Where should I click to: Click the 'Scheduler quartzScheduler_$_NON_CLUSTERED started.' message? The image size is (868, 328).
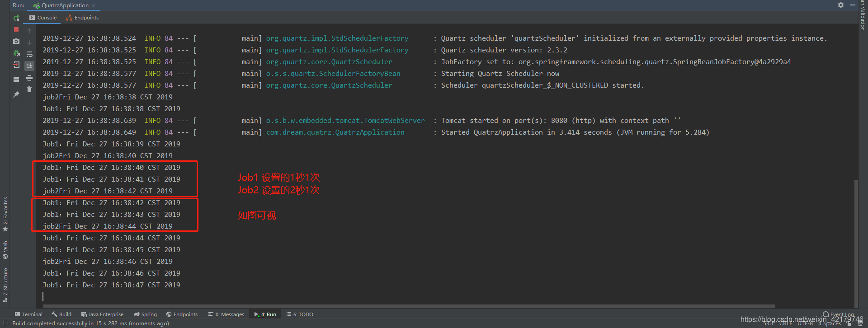[542, 85]
